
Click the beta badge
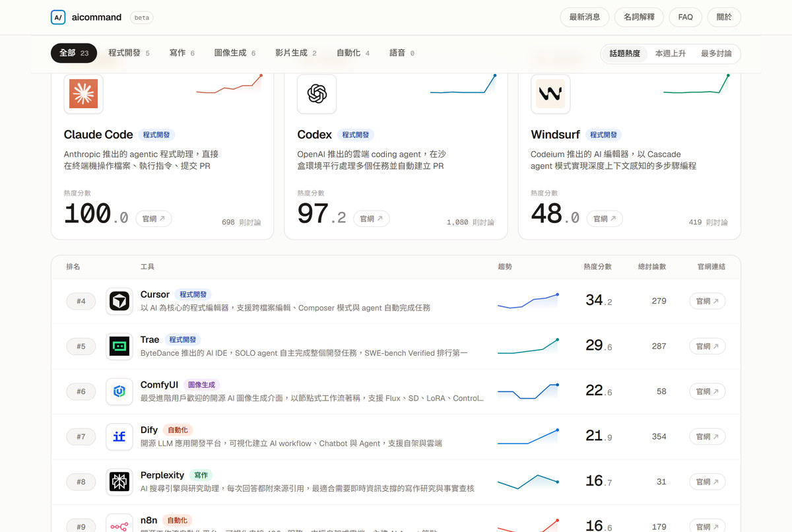click(x=142, y=18)
